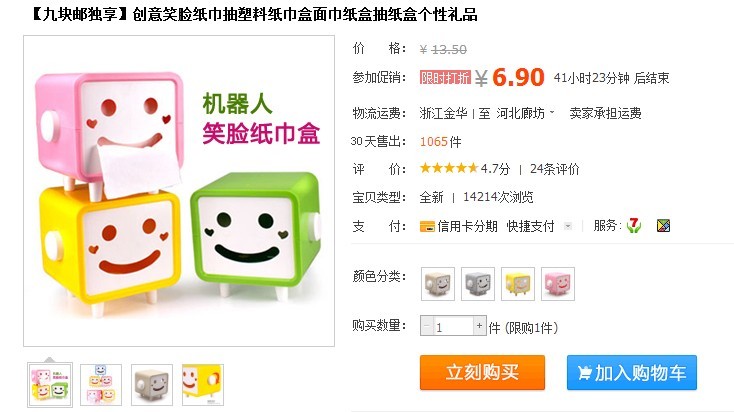
Task: Expand the payment methods dropdown arrow
Action: point(568,226)
